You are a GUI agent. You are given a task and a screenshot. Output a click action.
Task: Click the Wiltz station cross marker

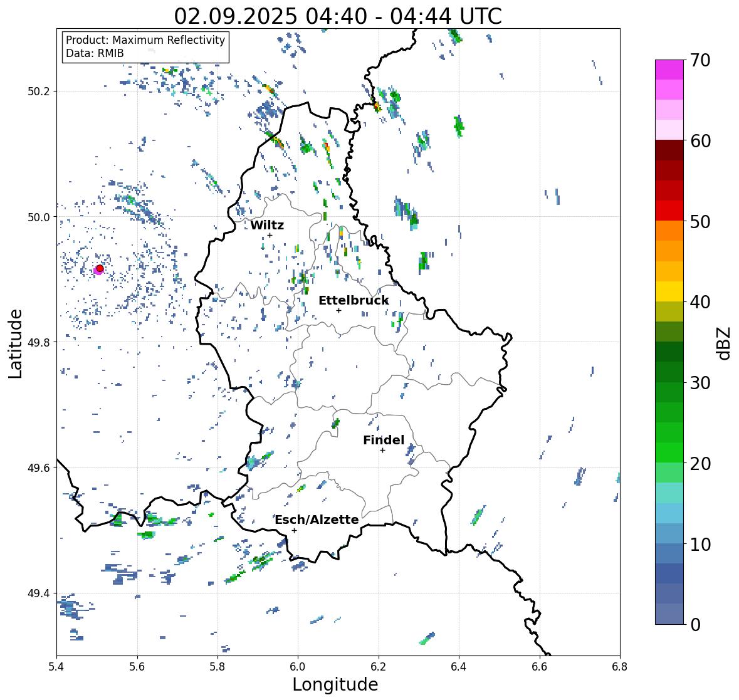[x=270, y=235]
